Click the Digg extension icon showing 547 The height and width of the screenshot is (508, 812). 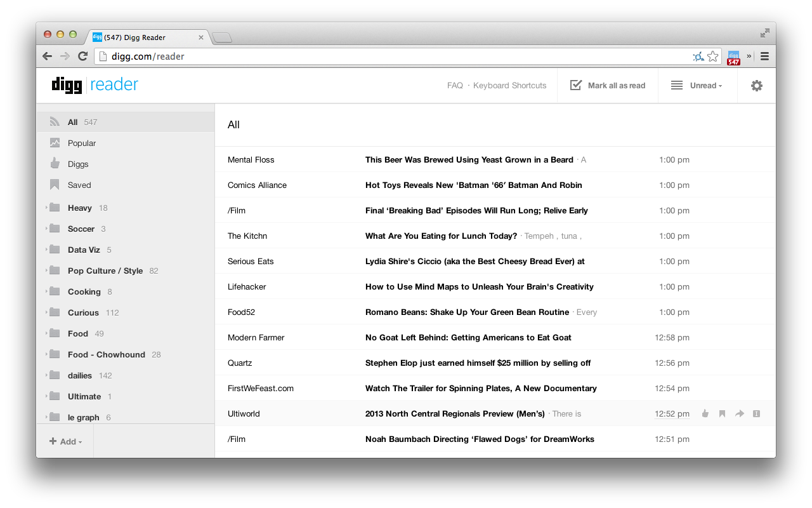[x=734, y=57]
